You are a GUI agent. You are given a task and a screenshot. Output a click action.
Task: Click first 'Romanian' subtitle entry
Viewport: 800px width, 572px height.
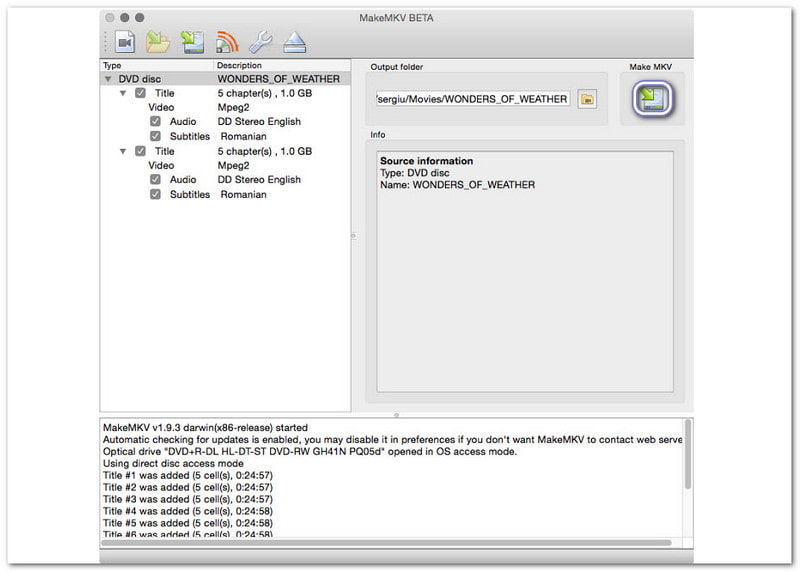tap(243, 137)
